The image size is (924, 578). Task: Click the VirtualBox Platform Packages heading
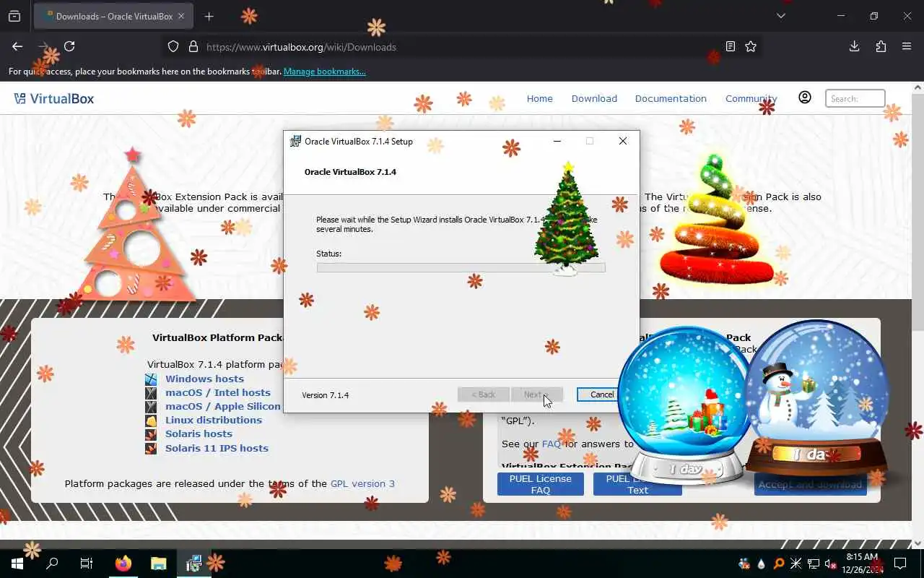click(218, 337)
